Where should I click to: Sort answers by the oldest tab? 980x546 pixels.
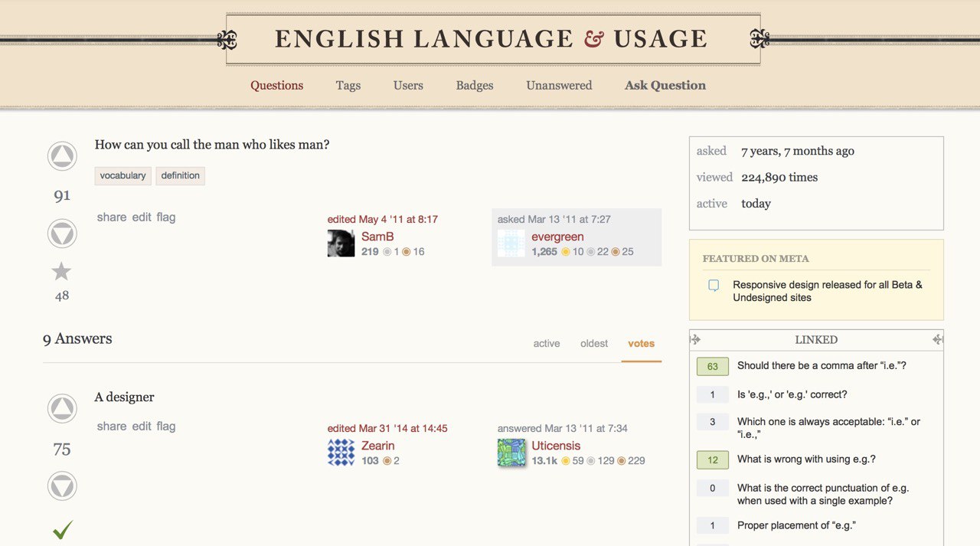click(x=594, y=343)
